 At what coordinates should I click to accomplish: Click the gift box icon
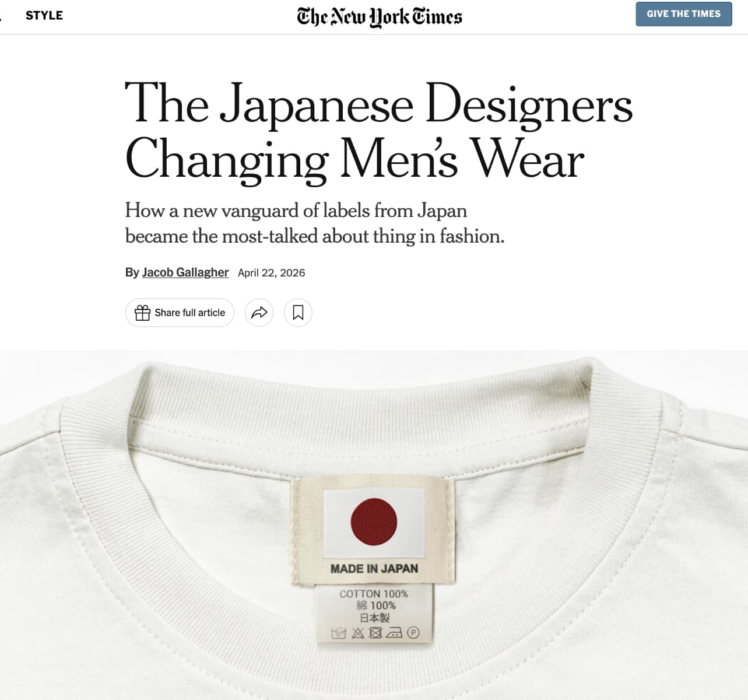(142, 313)
